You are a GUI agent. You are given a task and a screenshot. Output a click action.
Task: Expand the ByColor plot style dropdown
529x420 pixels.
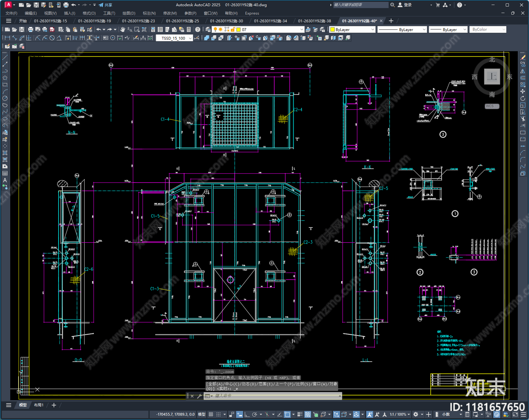[504, 29]
